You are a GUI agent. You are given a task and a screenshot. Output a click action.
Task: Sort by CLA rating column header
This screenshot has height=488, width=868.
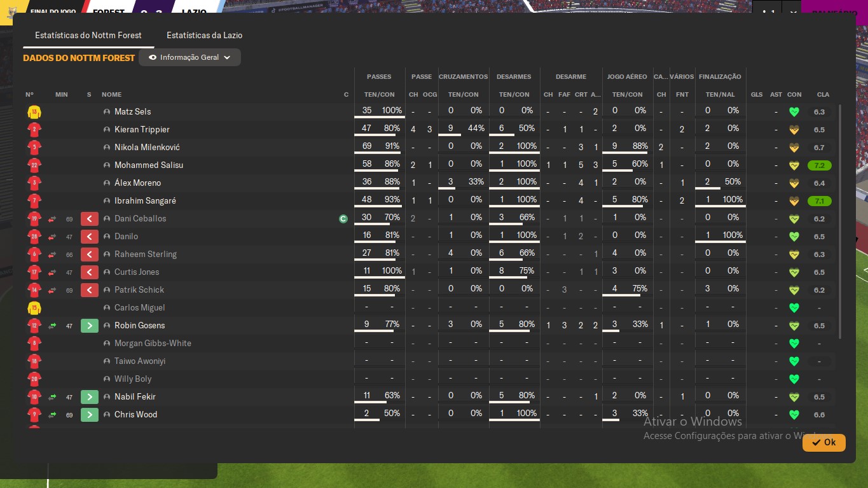823,95
